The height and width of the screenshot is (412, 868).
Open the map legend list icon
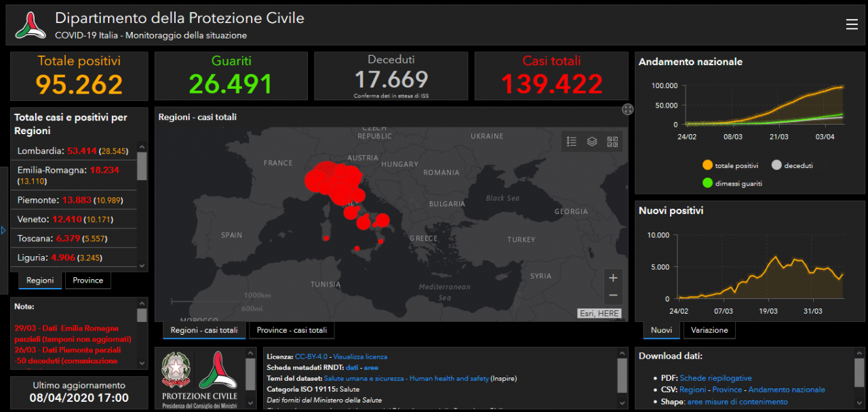572,142
